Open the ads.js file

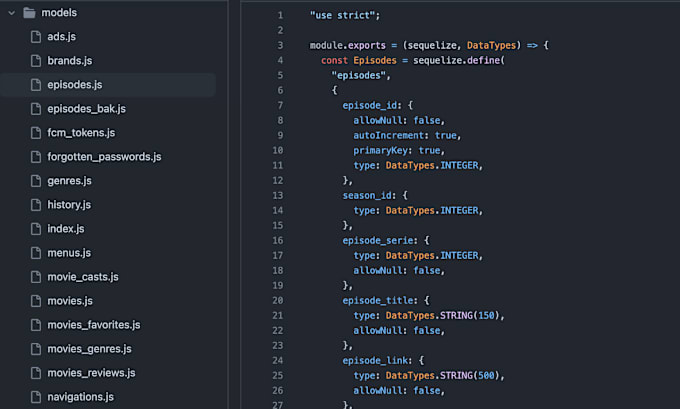point(62,37)
